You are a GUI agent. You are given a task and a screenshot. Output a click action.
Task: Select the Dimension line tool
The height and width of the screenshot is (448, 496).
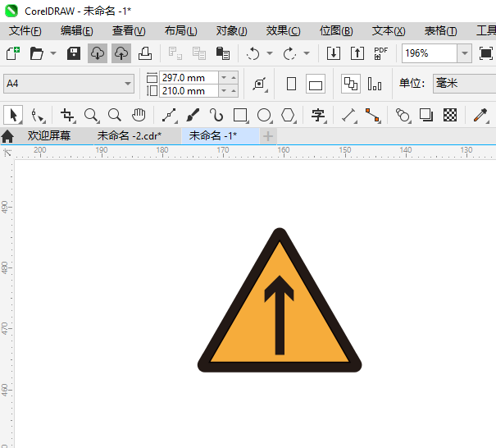[x=349, y=115]
